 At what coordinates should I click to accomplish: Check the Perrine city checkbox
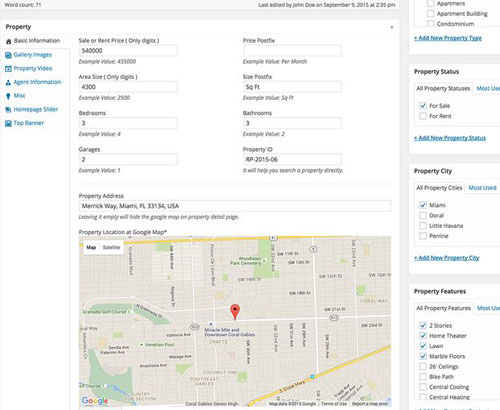coord(423,236)
